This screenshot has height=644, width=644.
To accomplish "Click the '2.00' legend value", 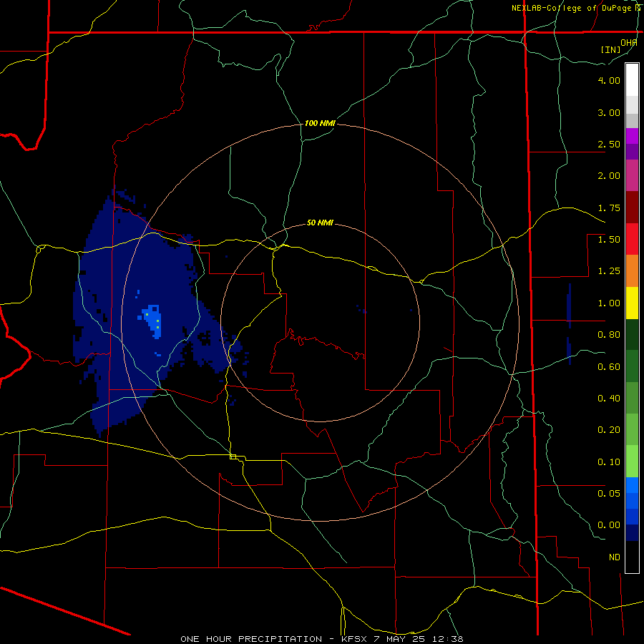I will pyautogui.click(x=609, y=176).
